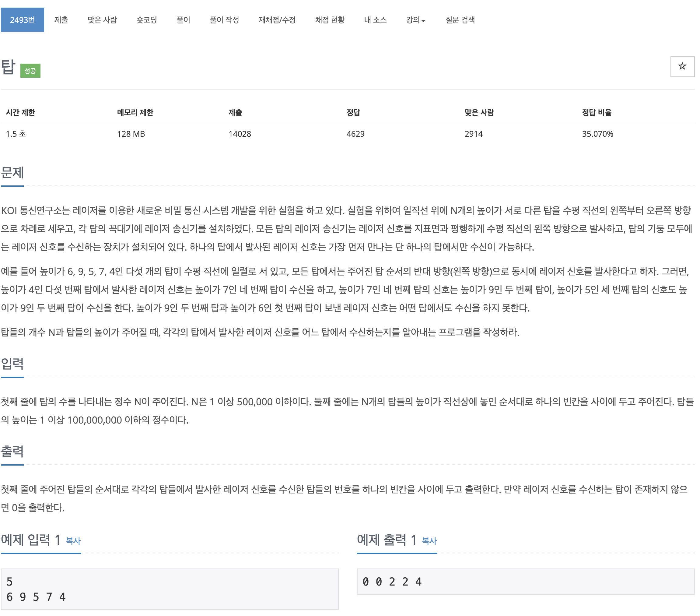The height and width of the screenshot is (616, 700).
Task: Go to 맞은 사람 tab
Action: point(102,20)
